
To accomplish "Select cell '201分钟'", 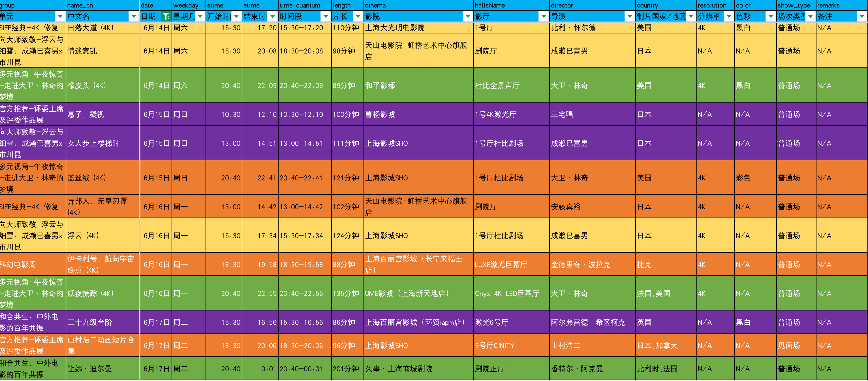I will click(347, 369).
